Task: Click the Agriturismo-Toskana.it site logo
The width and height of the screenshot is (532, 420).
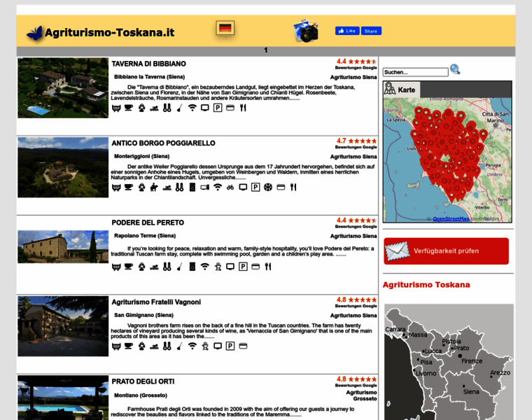Action: (101, 33)
